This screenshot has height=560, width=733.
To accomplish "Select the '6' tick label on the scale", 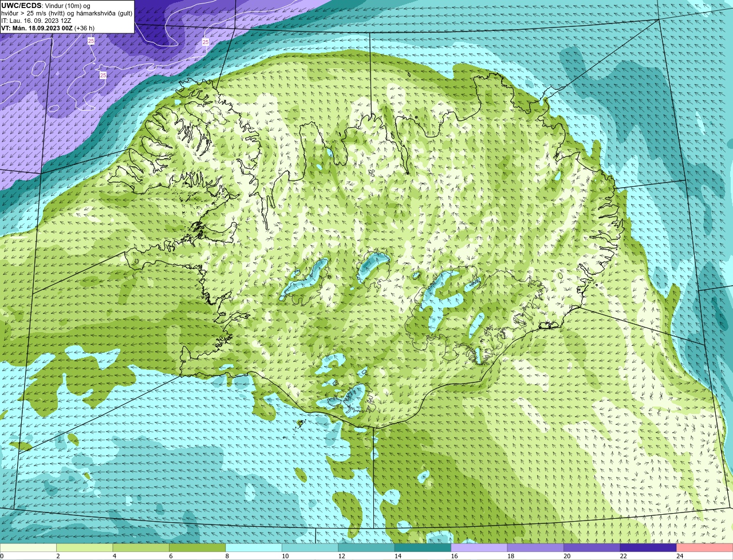I will pyautogui.click(x=171, y=556).
